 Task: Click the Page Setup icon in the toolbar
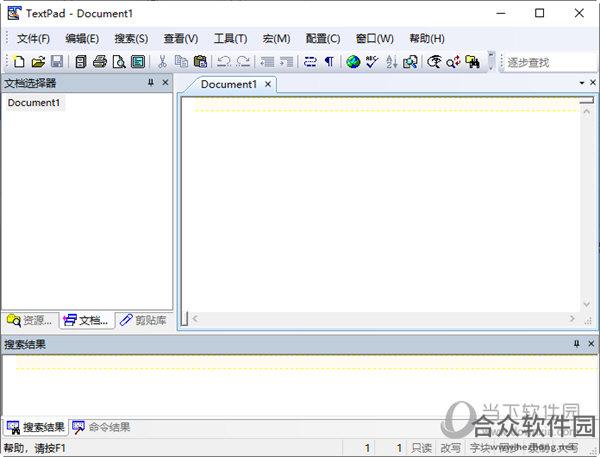(x=138, y=61)
